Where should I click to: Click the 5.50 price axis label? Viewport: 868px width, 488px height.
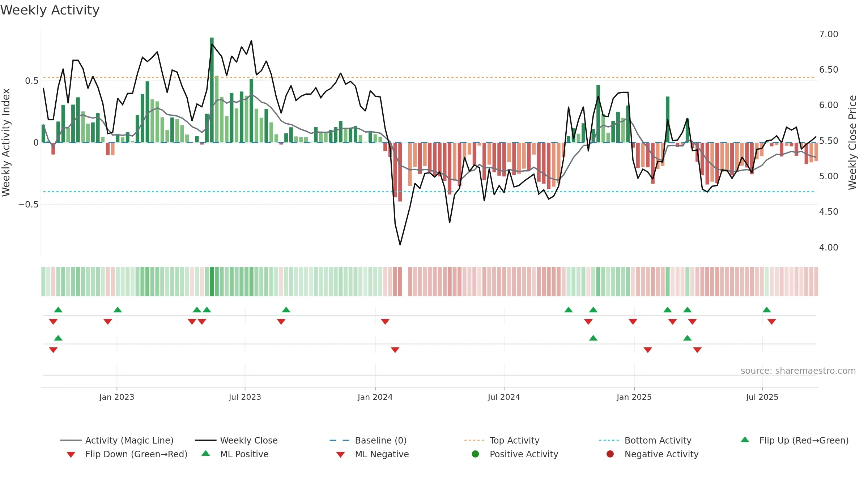pos(829,141)
